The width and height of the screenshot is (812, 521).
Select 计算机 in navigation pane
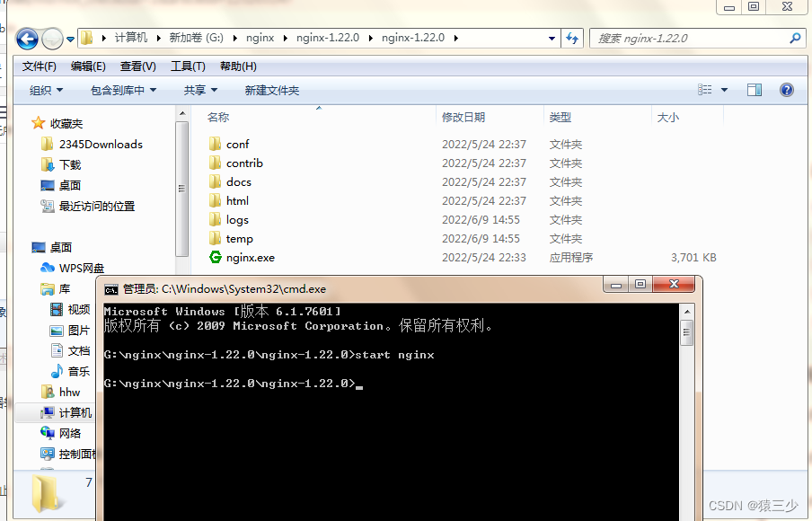coord(75,412)
